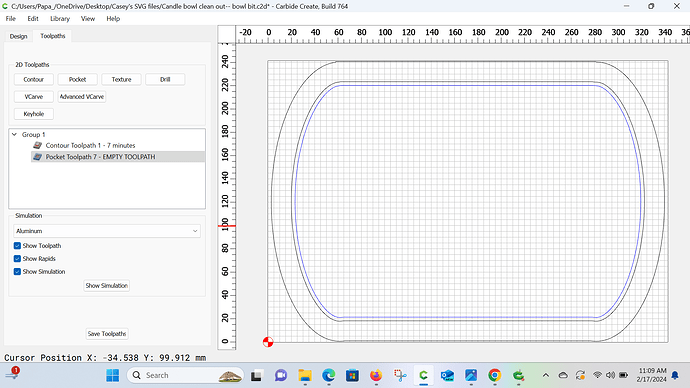
Task: Uncheck the Show Rapids checkbox
Action: tap(17, 259)
